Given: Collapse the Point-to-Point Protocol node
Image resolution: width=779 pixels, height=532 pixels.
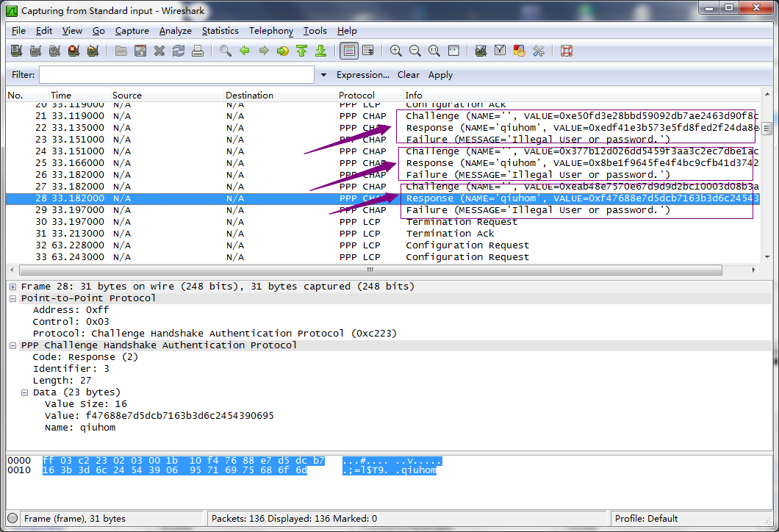Looking at the screenshot, I should pos(13,298).
